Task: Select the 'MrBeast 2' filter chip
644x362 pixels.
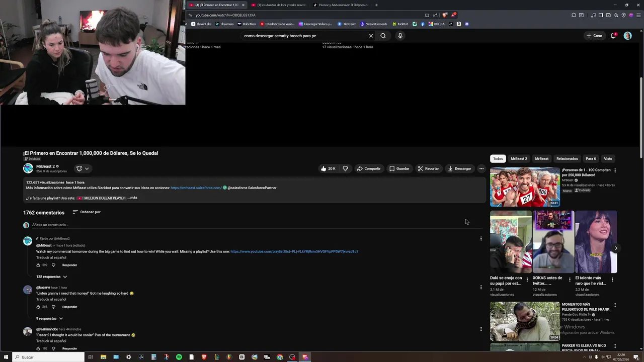Action: (x=519, y=158)
